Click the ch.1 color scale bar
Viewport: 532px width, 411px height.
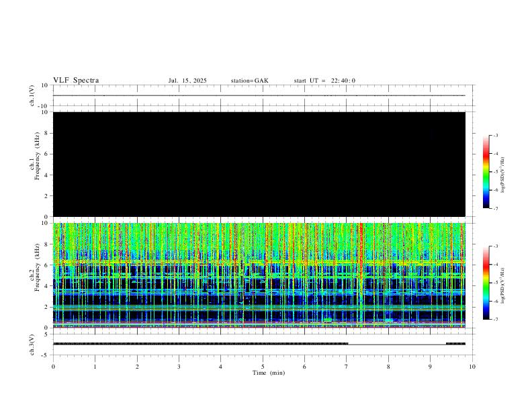[486, 172]
